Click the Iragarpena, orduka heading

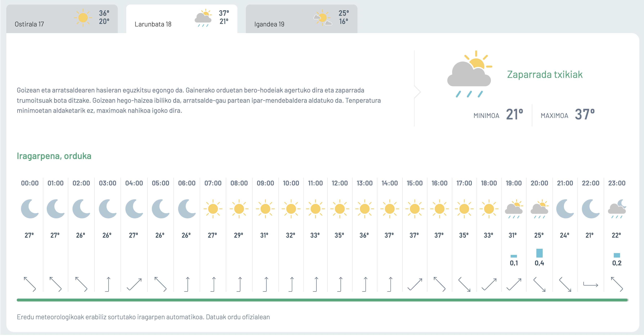click(x=54, y=156)
